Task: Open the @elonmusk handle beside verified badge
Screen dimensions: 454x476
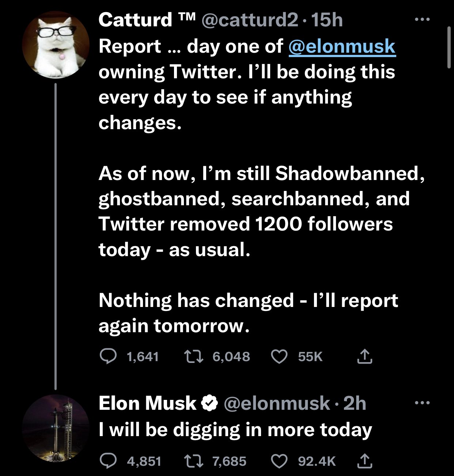Action: click(276, 403)
